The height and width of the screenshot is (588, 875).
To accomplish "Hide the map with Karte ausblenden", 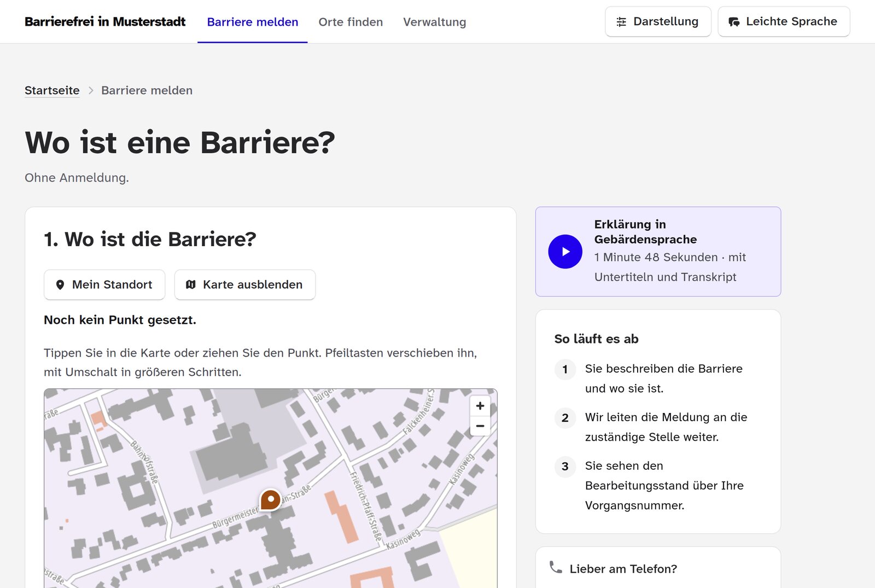I will point(245,284).
